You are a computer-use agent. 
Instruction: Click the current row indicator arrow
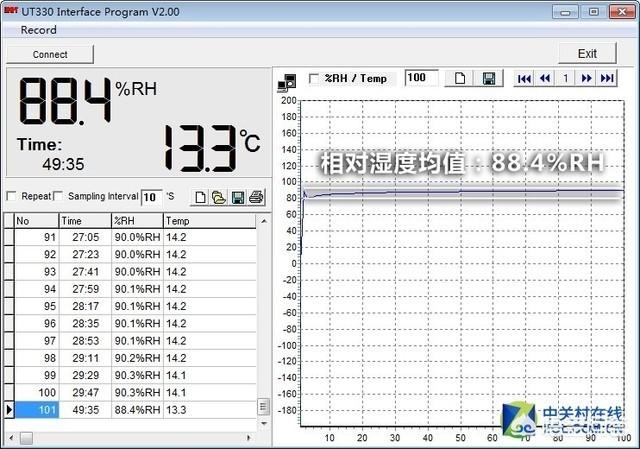[9, 410]
